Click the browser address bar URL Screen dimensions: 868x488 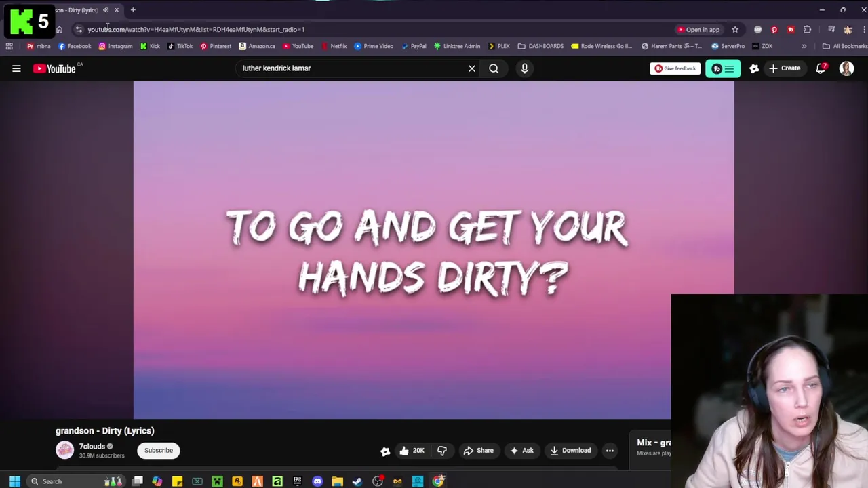196,30
